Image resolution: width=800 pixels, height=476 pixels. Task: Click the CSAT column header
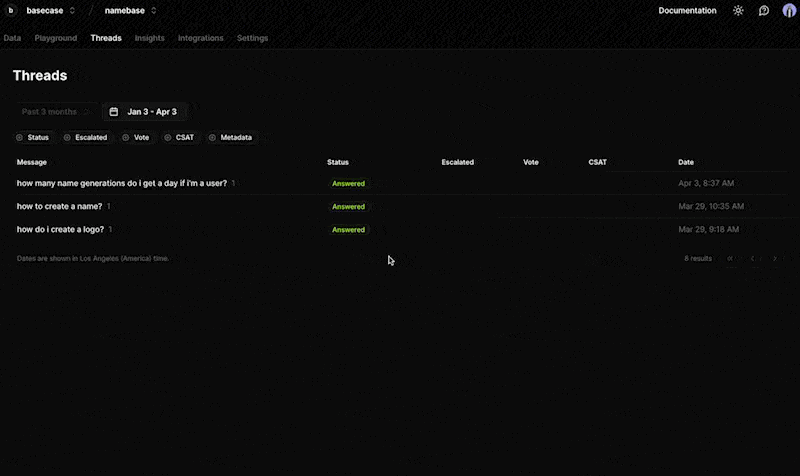click(x=597, y=162)
